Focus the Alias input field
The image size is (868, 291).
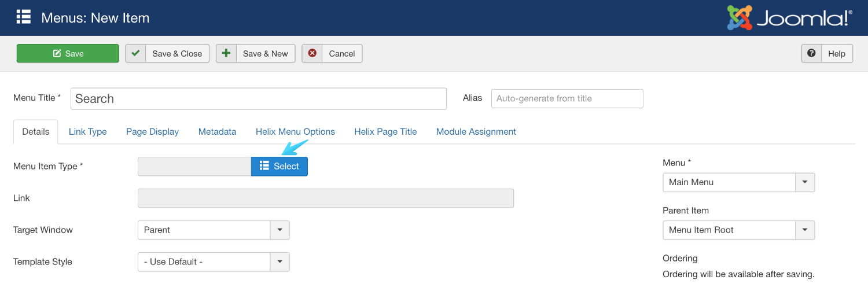[567, 98]
